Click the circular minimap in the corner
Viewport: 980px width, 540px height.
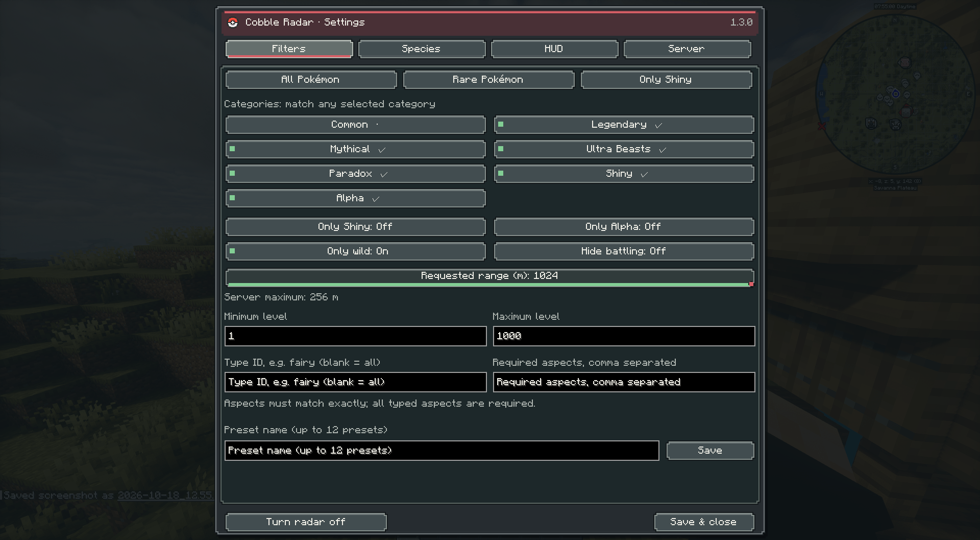click(895, 95)
